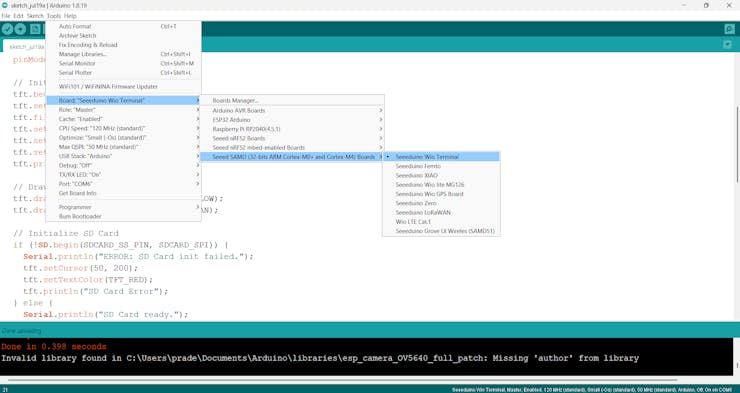The width and height of the screenshot is (740, 393).
Task: Expand the Cache: "Enabled" submenu
Action: (x=123, y=119)
